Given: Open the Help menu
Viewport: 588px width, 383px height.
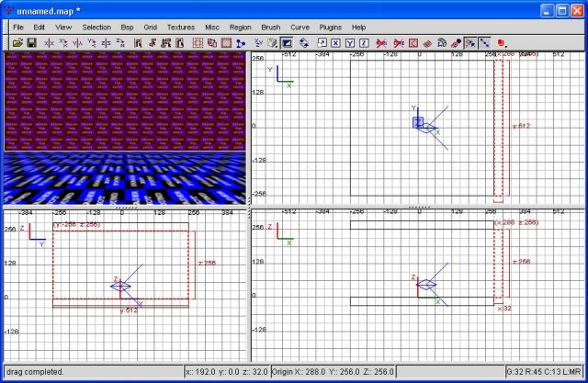Looking at the screenshot, I should point(358,28).
